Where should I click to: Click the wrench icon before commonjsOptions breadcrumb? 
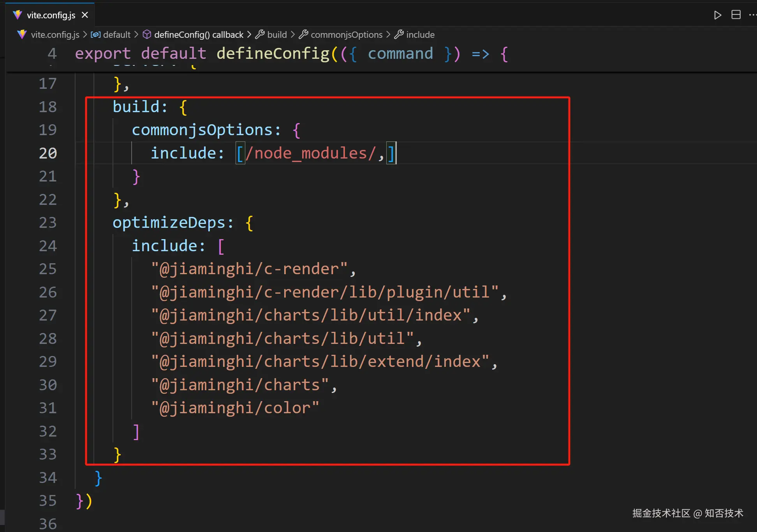click(303, 35)
